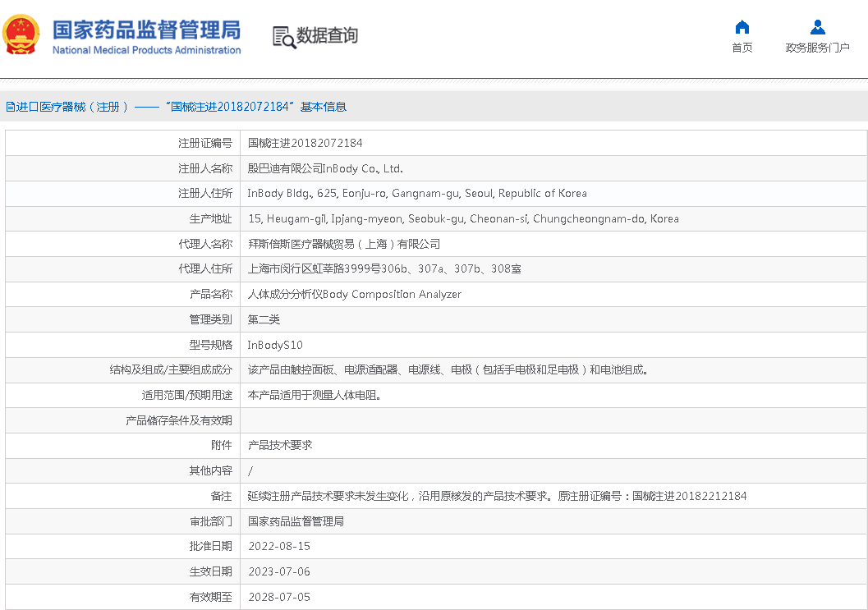Click approval date 2022-08-15
The image size is (868, 610).
click(279, 546)
